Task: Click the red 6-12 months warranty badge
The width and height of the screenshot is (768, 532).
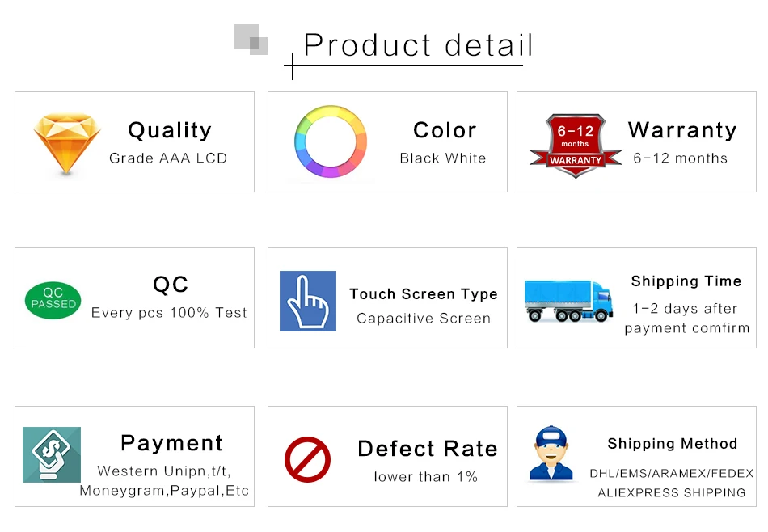Action: 576,146
